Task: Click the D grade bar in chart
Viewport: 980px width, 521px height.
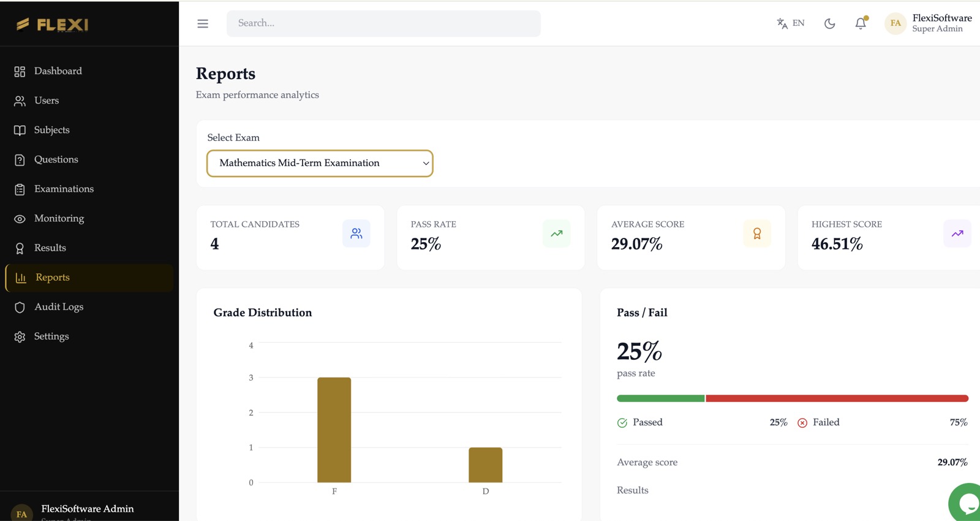Action: 486,465
